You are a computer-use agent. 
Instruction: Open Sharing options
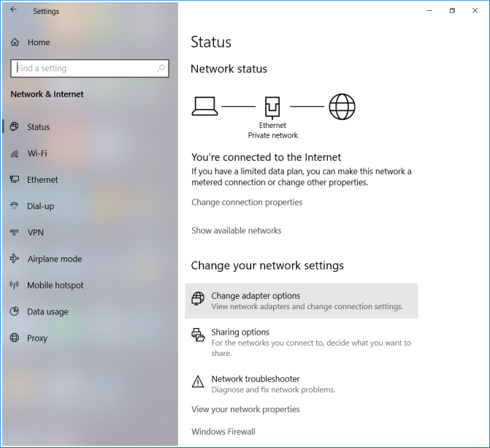[x=240, y=332]
